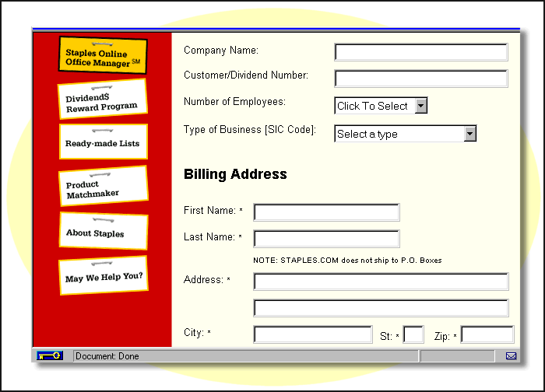This screenshot has height=392, width=545.
Task: Click the Document: Done status text
Action: [107, 356]
